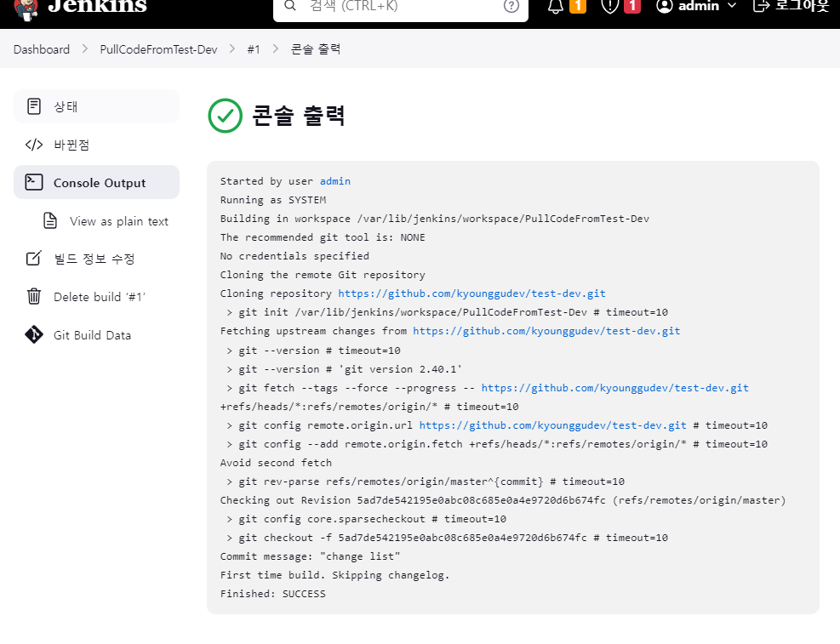Screen dimensions: 840x644
Task: Click the Jenkins logo mascot icon
Action: point(26,9)
